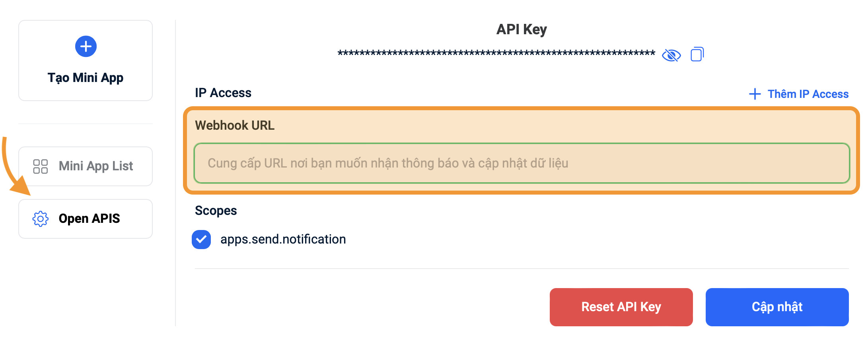This screenshot has height=343, width=868.
Task: Click the IP Access section label
Action: pyautogui.click(x=223, y=93)
